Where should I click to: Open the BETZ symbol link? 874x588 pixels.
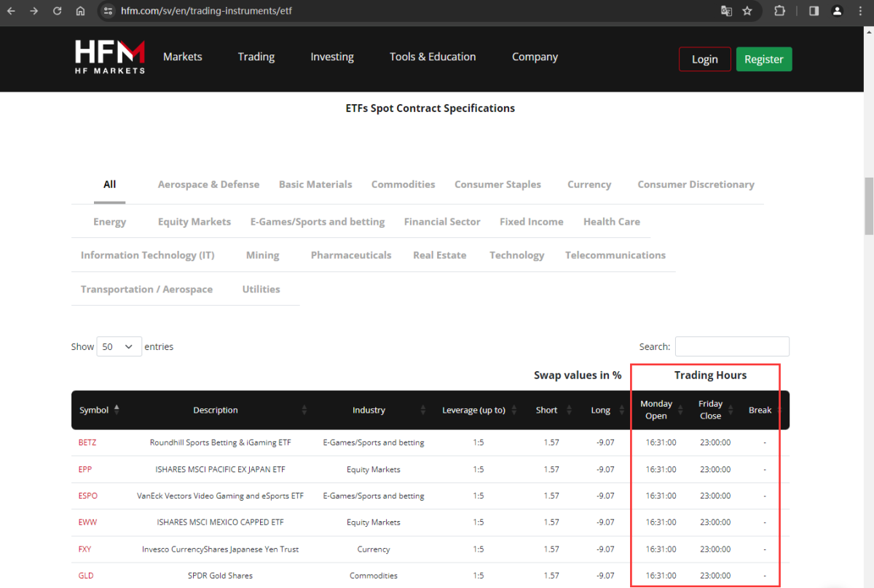coord(87,442)
